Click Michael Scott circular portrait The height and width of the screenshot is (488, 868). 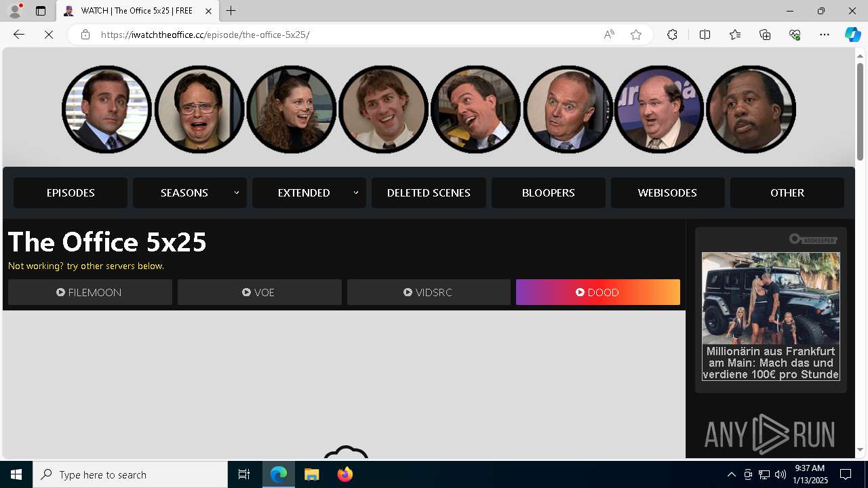pos(107,109)
